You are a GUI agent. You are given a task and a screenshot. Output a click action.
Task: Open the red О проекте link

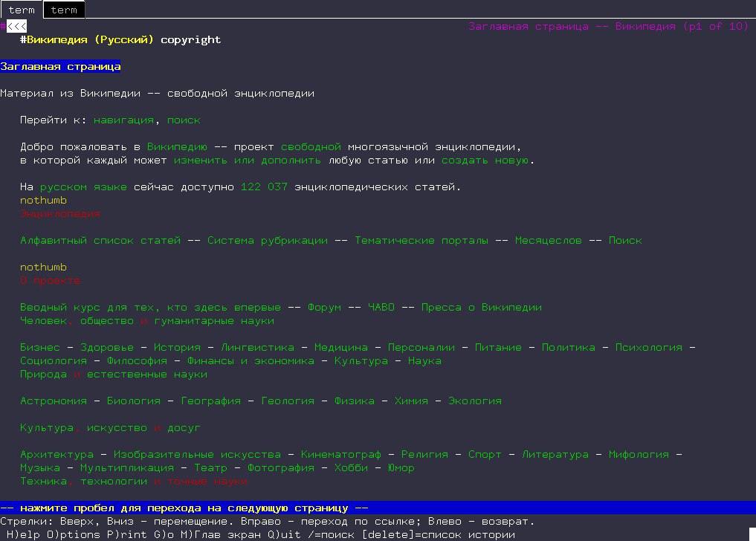pos(50,280)
